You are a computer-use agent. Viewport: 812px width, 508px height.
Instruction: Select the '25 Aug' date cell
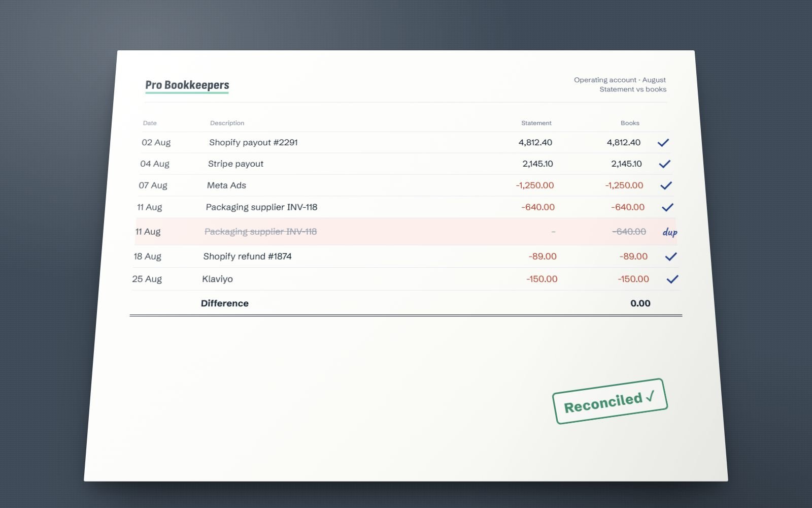point(147,279)
